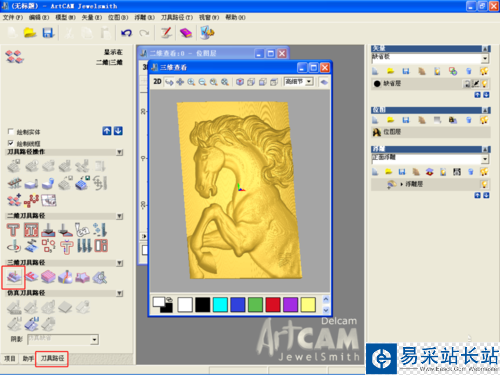Toggle the checked draw checkbox above toolpath operations
The height and width of the screenshot is (375, 500).
point(11,143)
